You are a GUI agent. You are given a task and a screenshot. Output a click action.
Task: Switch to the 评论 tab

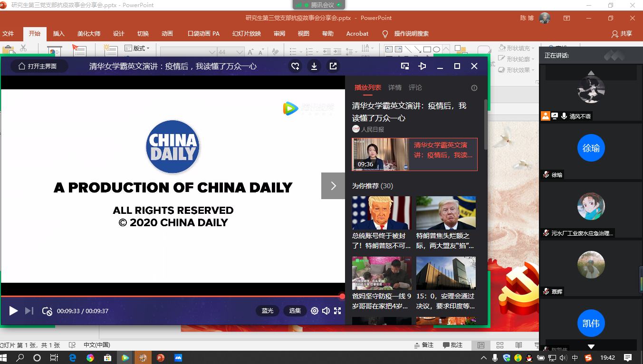(x=415, y=87)
